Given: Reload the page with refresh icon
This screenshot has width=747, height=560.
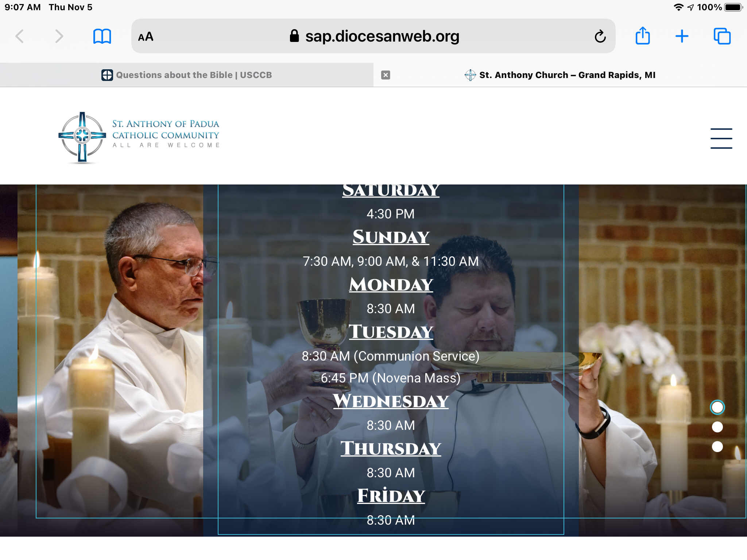Looking at the screenshot, I should click(600, 36).
